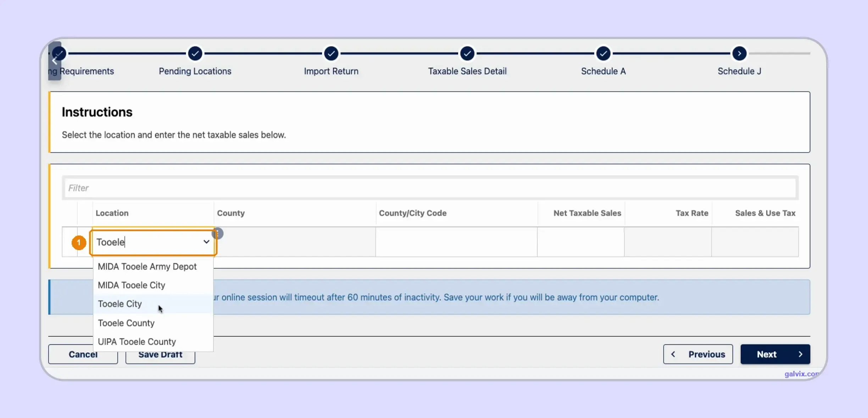Click the Save Draft button
The width and height of the screenshot is (868, 418).
pos(160,355)
